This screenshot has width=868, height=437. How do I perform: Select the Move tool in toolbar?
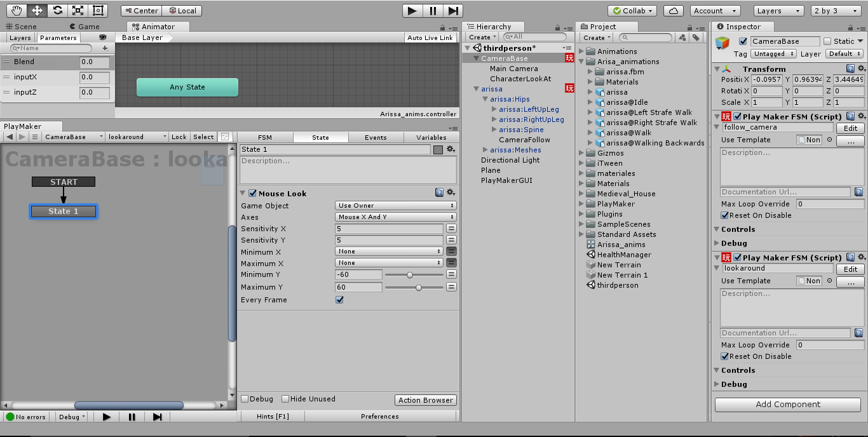(37, 10)
